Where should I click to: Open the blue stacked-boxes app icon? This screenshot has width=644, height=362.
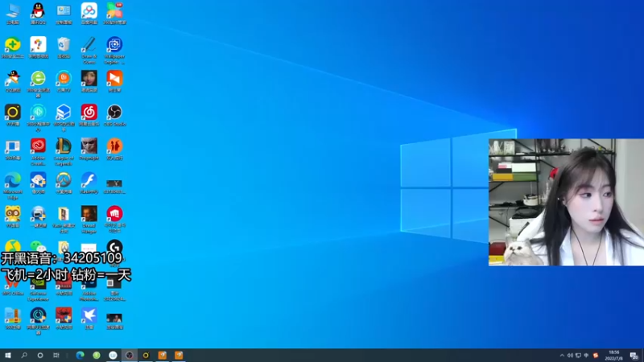tap(64, 117)
